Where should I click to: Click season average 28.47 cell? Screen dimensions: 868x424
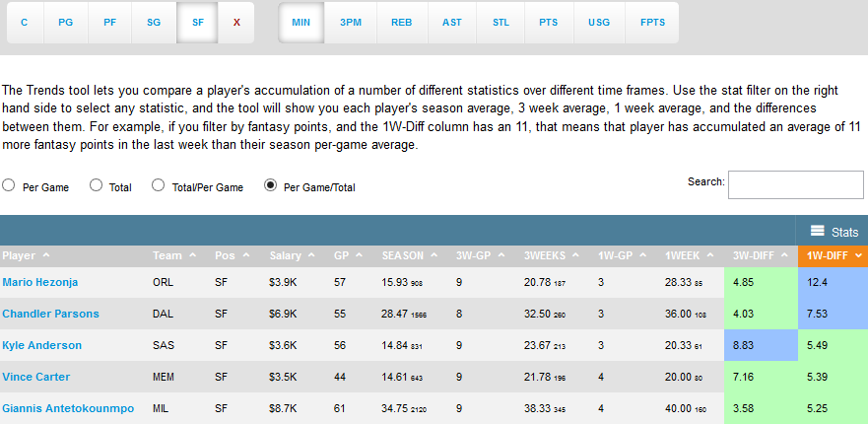coord(404,315)
